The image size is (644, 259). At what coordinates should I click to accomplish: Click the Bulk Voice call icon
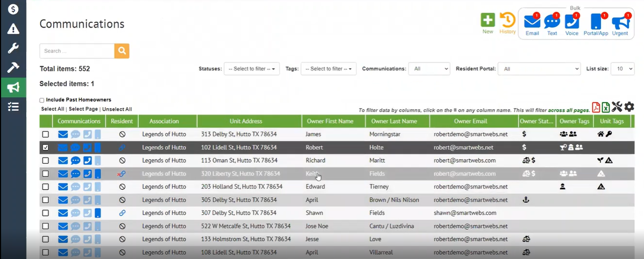tap(571, 22)
